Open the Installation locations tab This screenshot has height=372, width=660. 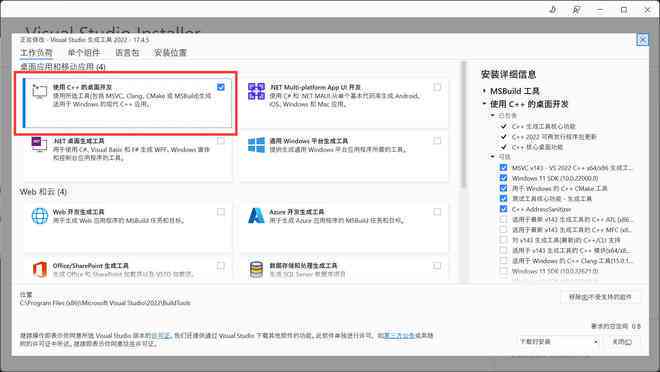tap(170, 53)
